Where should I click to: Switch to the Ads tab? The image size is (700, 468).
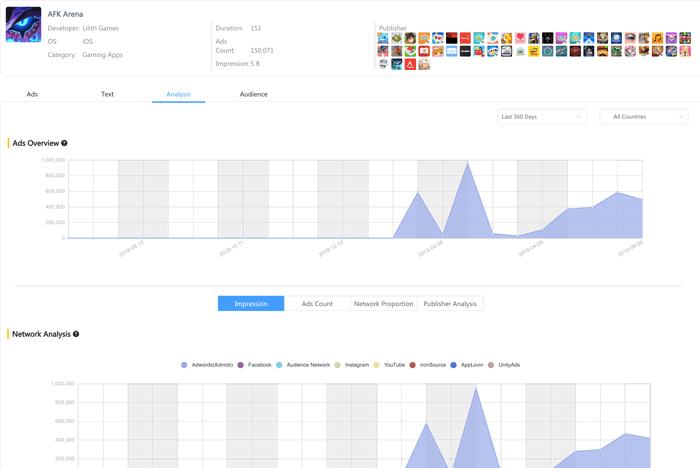point(32,94)
